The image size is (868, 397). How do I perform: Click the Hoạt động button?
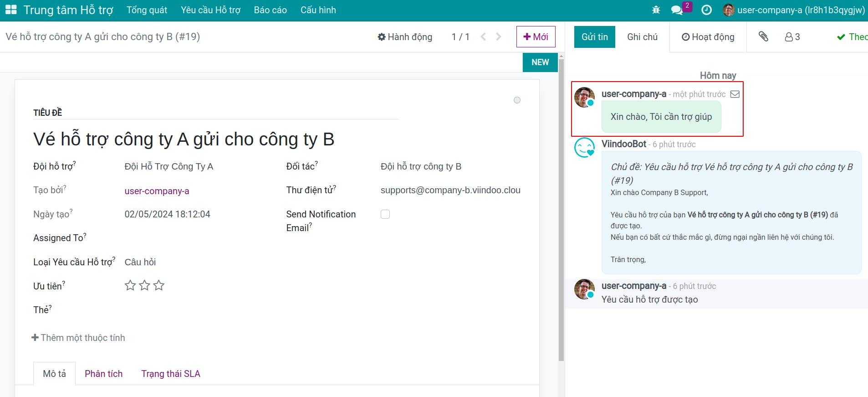[x=708, y=37]
